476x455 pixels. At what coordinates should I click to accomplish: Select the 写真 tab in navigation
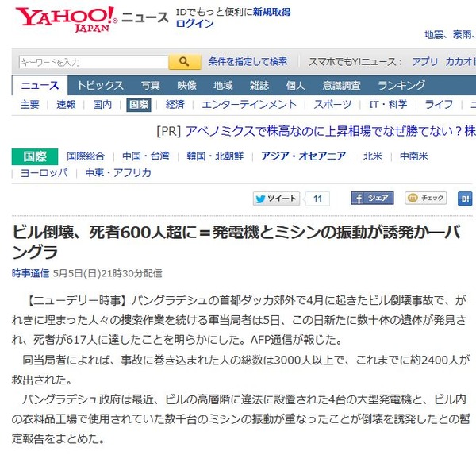pos(150,86)
